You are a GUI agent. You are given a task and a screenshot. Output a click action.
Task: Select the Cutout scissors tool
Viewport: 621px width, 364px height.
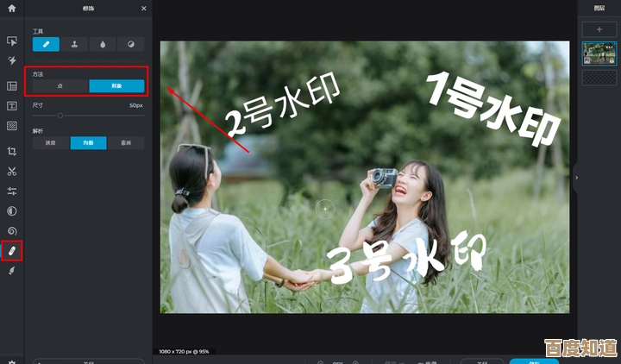12,172
